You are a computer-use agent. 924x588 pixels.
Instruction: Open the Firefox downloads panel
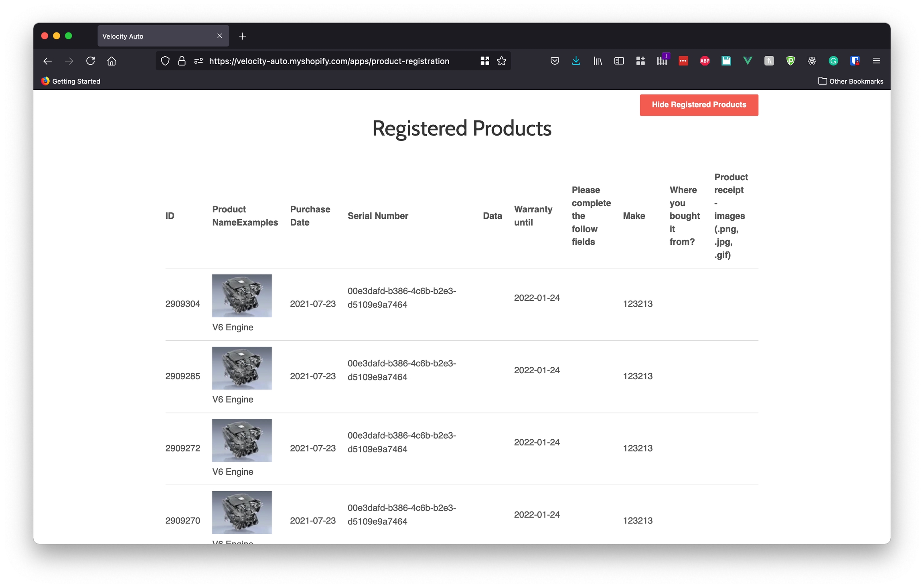coord(576,61)
